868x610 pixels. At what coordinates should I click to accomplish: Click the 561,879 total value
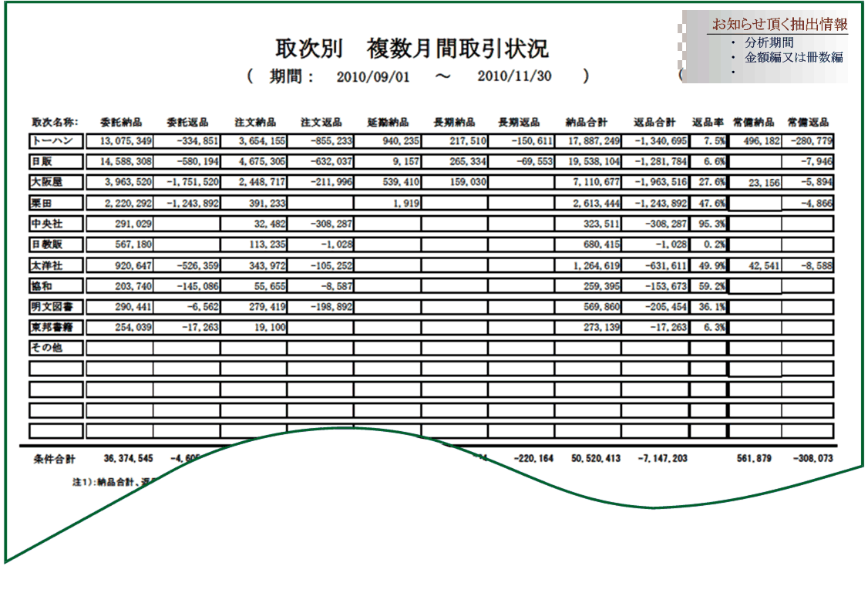coord(754,458)
